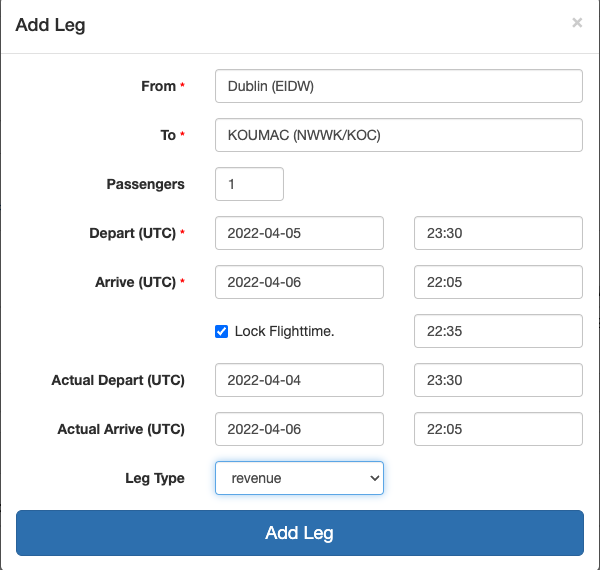Click the Passengers field label
The height and width of the screenshot is (570, 600).
click(145, 184)
